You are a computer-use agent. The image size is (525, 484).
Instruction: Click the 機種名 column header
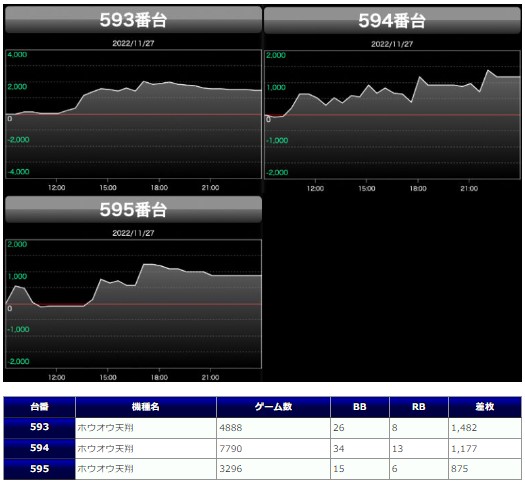[146, 407]
